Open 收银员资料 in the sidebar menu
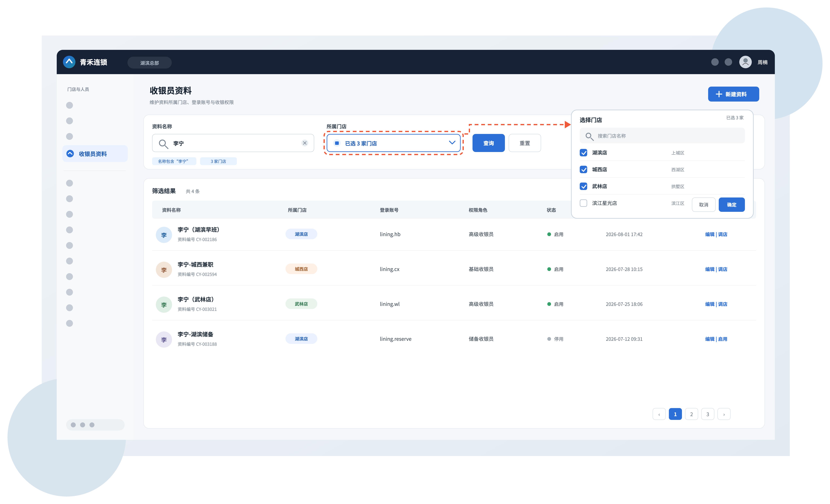830x504 pixels. point(95,154)
